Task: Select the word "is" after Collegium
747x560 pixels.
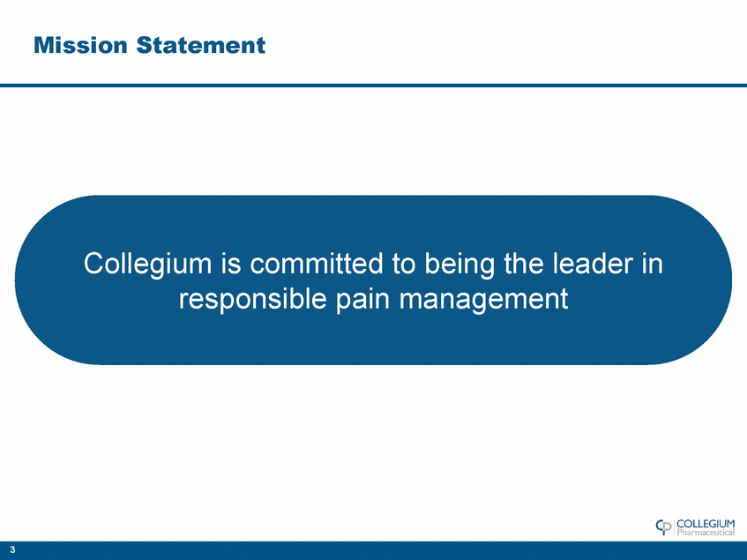Action: point(235,263)
